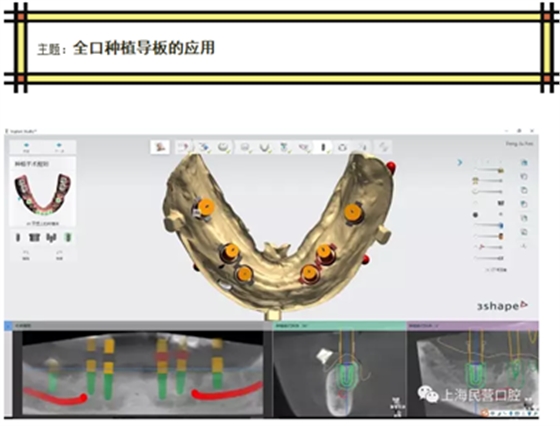Adjust the blue-handled transparency slider
560x426 pixels.
tap(489, 226)
